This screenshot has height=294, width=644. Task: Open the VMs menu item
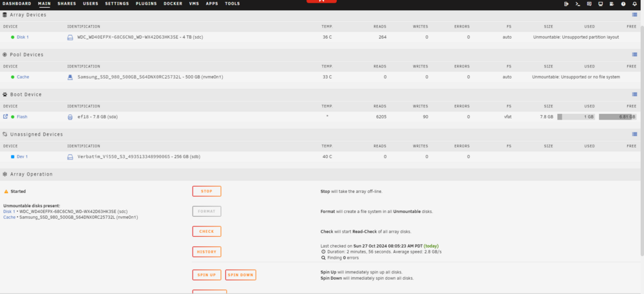194,4
